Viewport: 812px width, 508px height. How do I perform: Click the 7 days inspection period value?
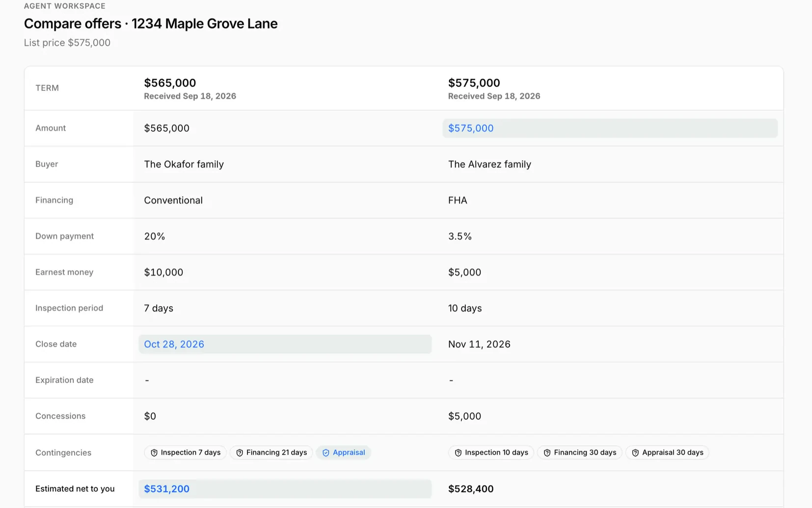[159, 309]
